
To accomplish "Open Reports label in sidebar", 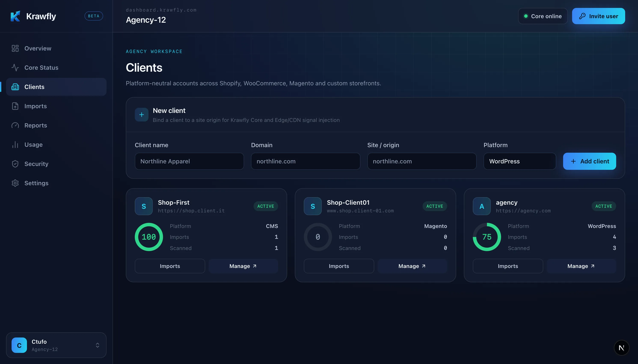I will 36,125.
